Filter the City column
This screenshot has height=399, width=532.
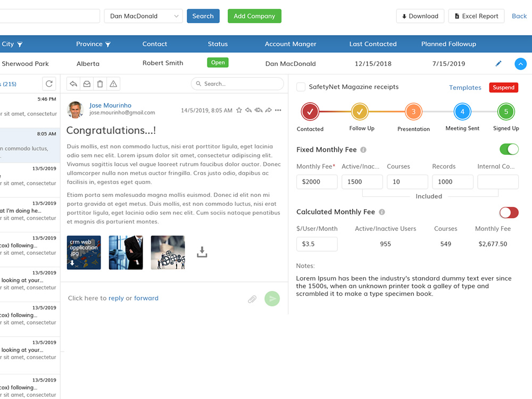pos(20,45)
